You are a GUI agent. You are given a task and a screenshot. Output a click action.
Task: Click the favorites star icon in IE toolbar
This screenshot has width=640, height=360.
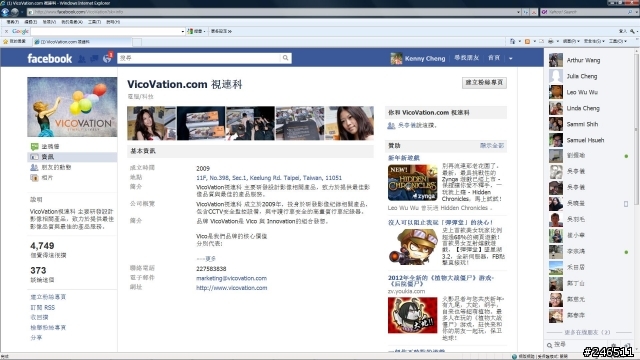click(5, 42)
